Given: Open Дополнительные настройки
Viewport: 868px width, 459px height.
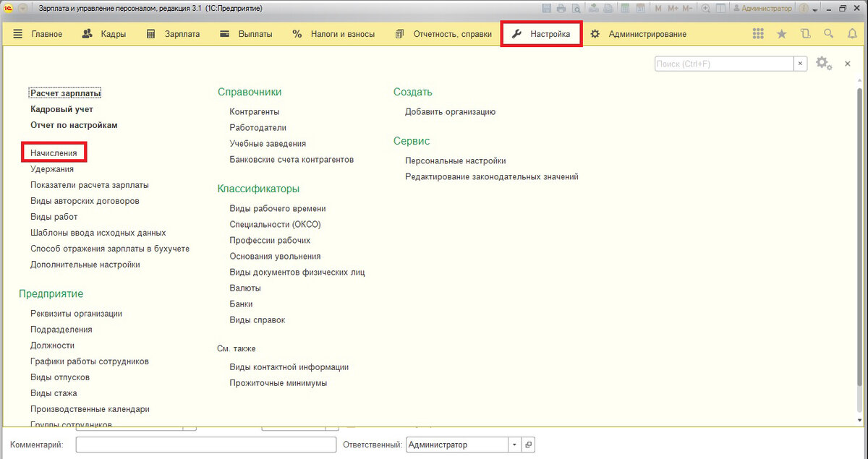Looking at the screenshot, I should [85, 265].
